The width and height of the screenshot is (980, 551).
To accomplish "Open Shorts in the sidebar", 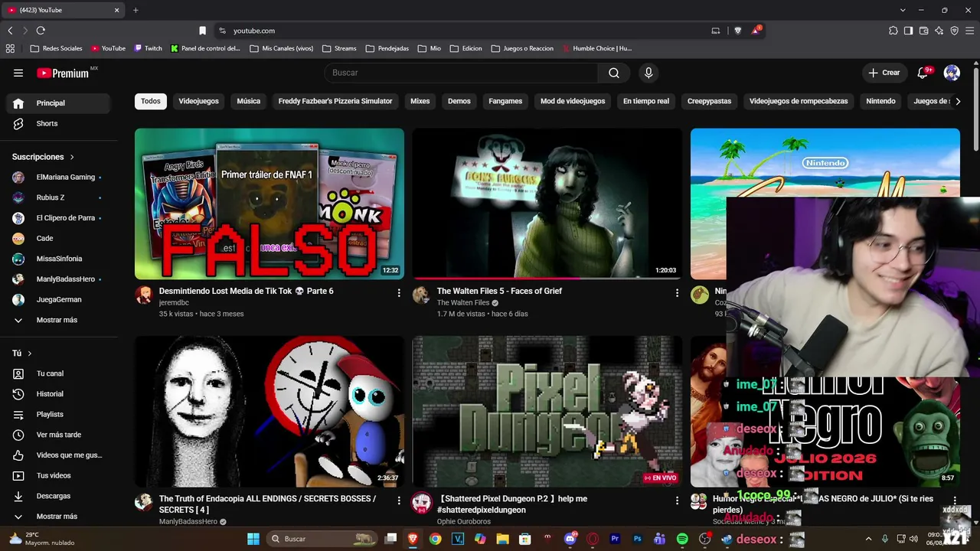I will (58, 123).
